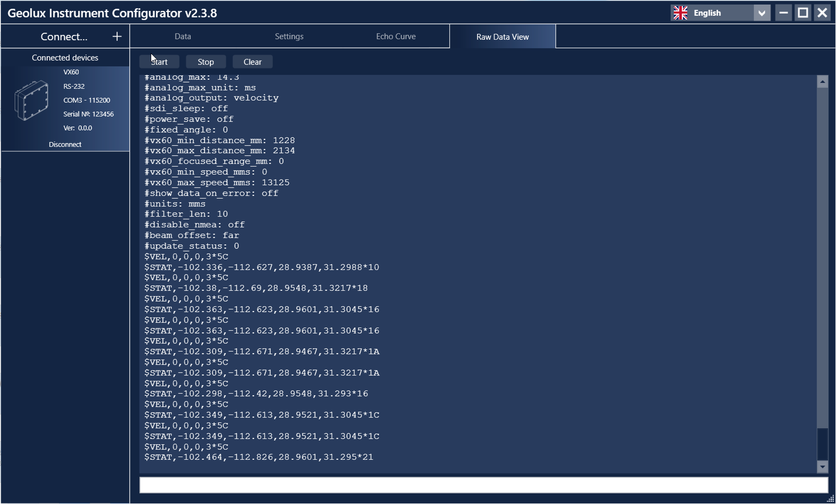Maximize the Configurator window

803,13
